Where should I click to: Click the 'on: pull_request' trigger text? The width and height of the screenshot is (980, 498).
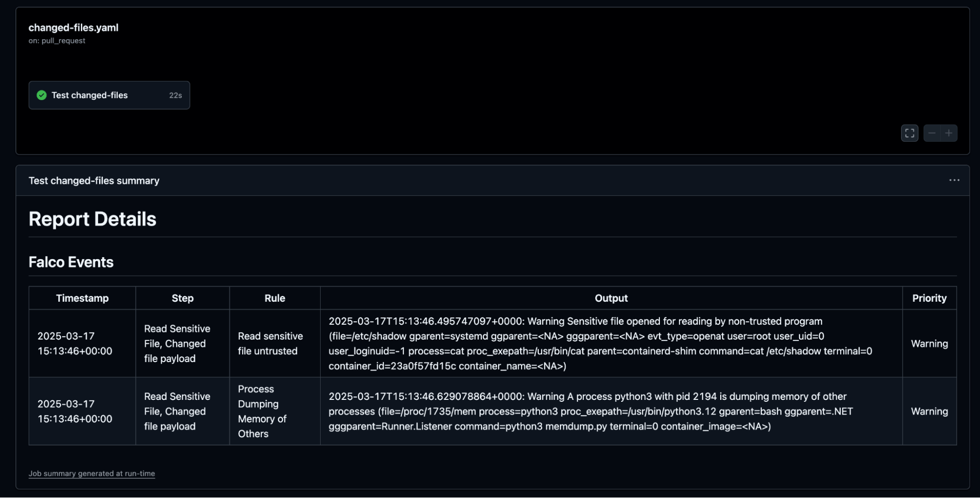57,41
